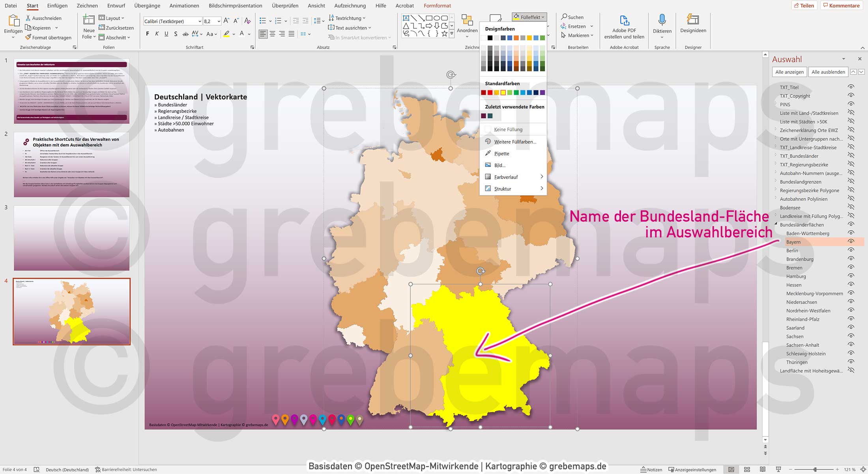The height and width of the screenshot is (474, 868).
Task: Open the Formformat ribbon tab
Action: (x=437, y=6)
